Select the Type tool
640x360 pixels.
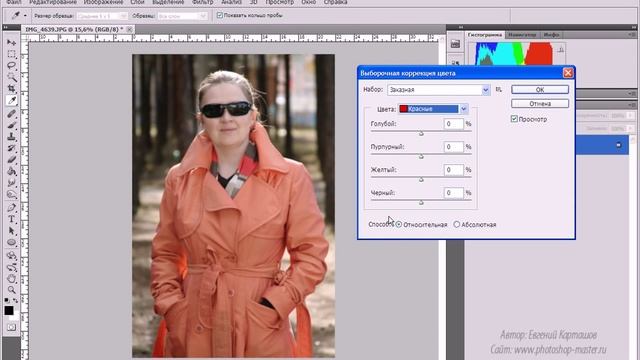11,219
